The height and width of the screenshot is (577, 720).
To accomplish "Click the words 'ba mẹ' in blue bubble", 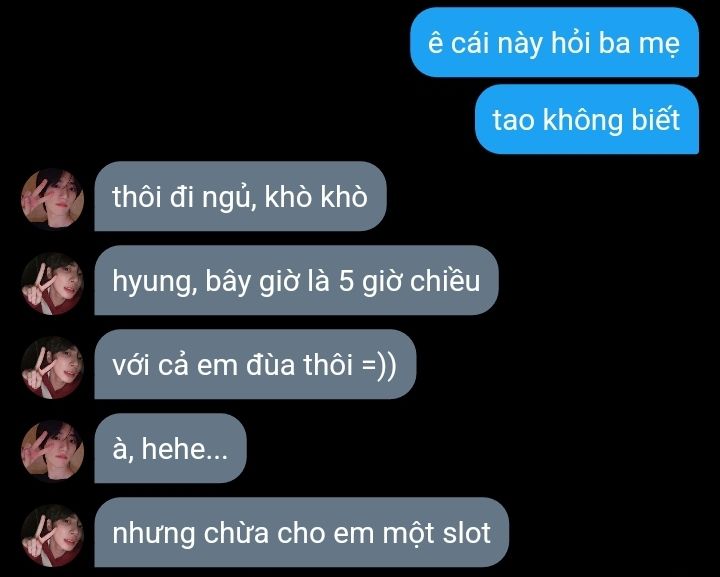I will 639,44.
